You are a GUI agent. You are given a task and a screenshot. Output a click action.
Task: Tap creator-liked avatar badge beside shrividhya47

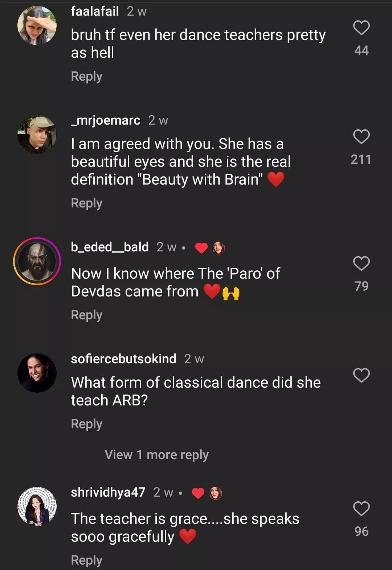pos(216,493)
